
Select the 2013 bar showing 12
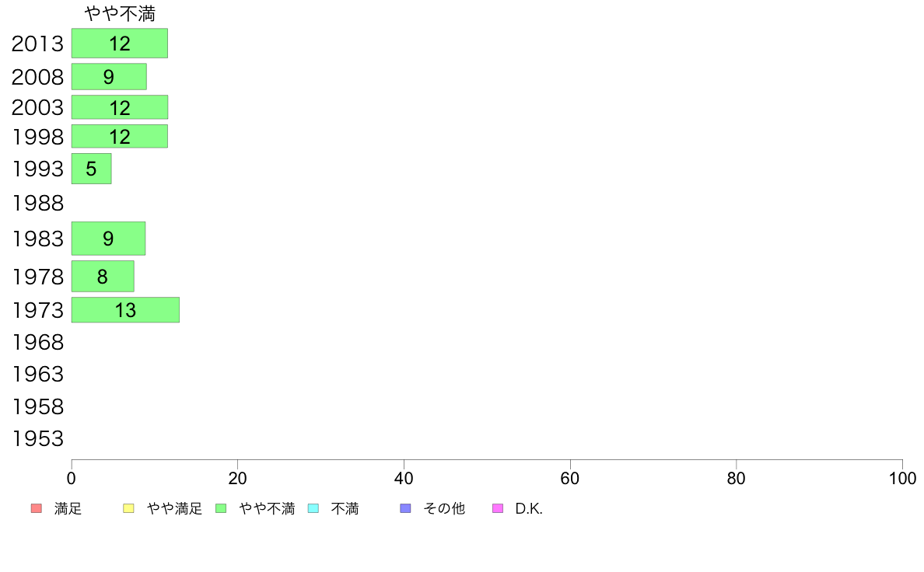coord(120,43)
